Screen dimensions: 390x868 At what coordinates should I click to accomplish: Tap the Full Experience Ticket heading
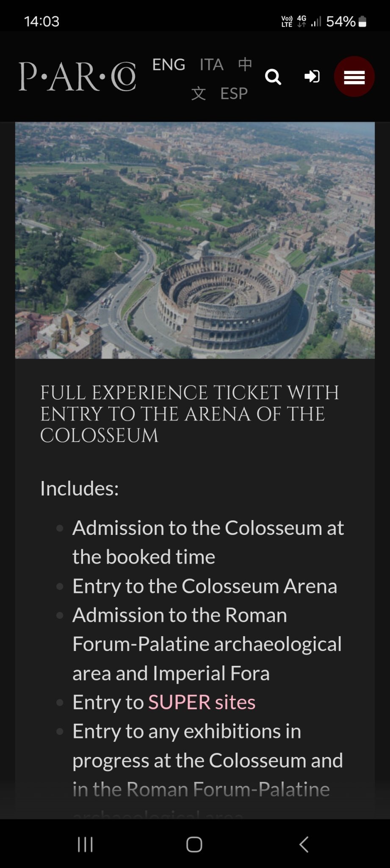click(x=189, y=414)
